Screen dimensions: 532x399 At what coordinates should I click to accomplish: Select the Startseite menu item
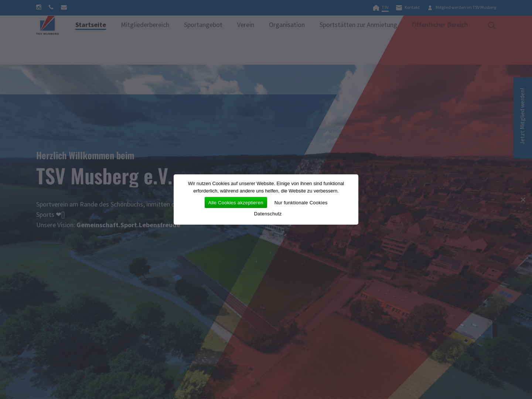coord(91,25)
